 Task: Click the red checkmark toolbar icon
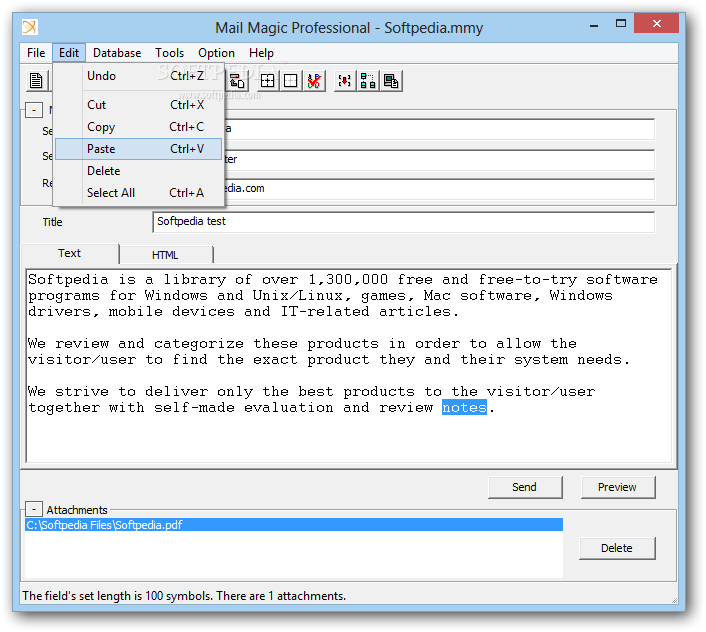[314, 81]
